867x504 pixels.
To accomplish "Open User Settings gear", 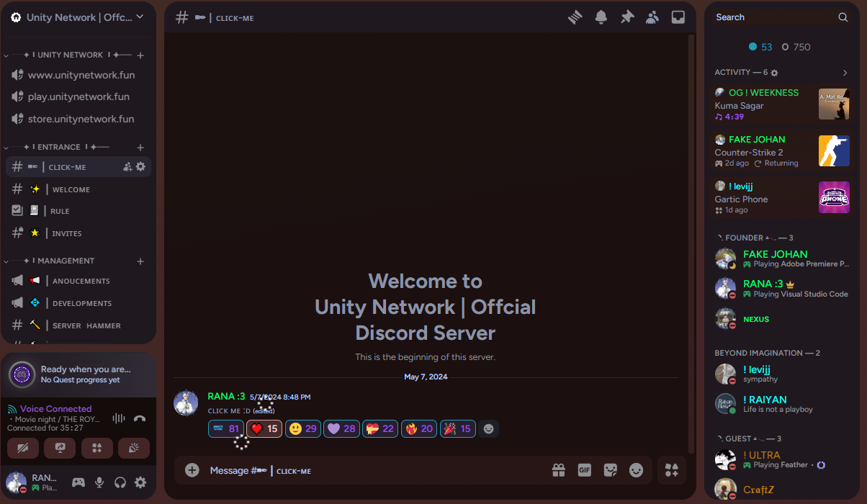I will coord(140,482).
